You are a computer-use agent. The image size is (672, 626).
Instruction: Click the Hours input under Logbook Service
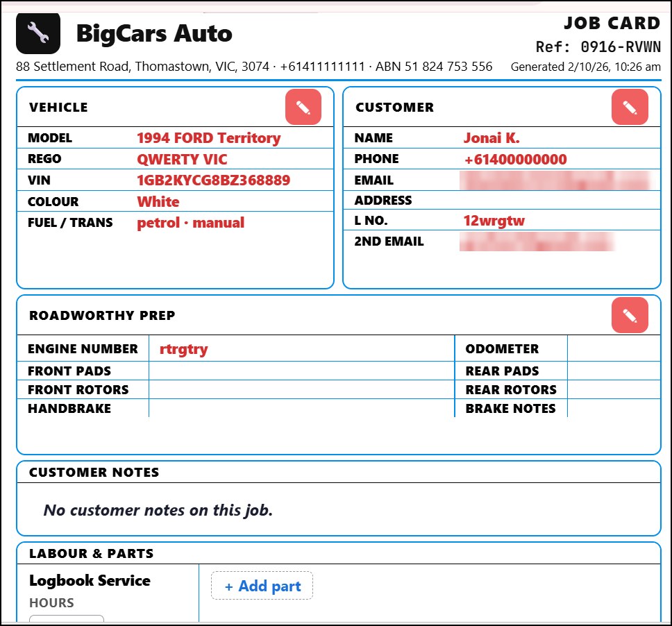pos(67,619)
